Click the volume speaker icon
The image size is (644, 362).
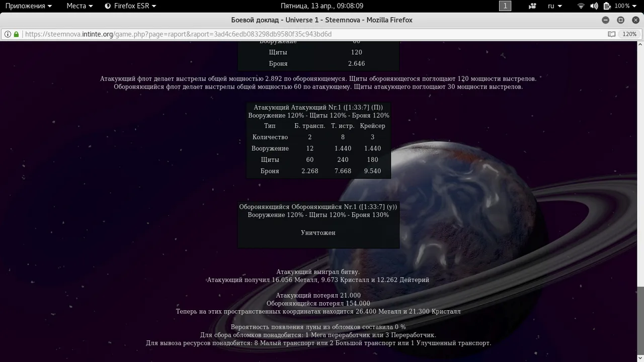point(594,6)
